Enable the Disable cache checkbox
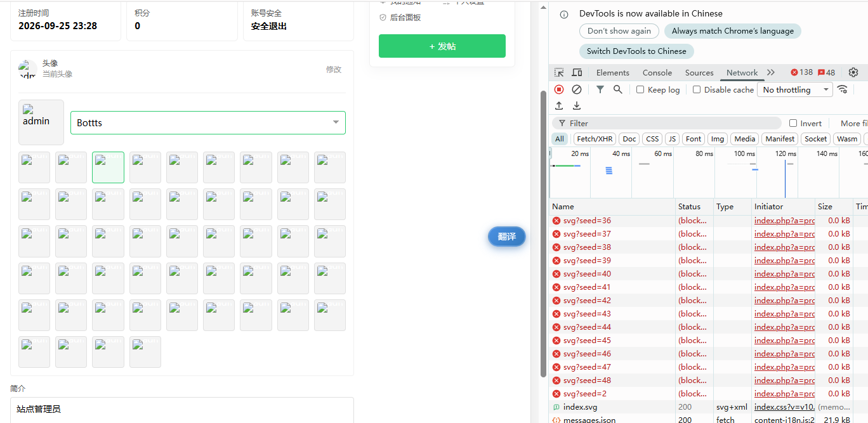The height and width of the screenshot is (423, 868). (x=697, y=90)
